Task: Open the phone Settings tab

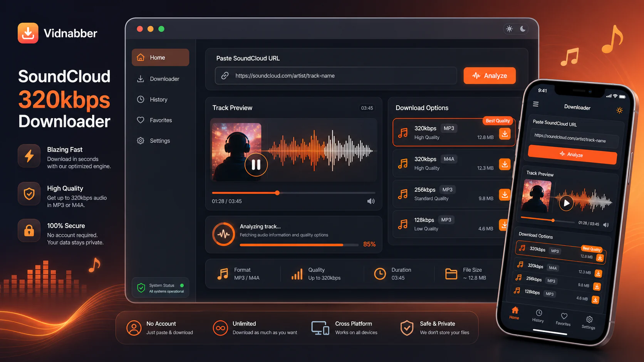Action: pyautogui.click(x=589, y=323)
